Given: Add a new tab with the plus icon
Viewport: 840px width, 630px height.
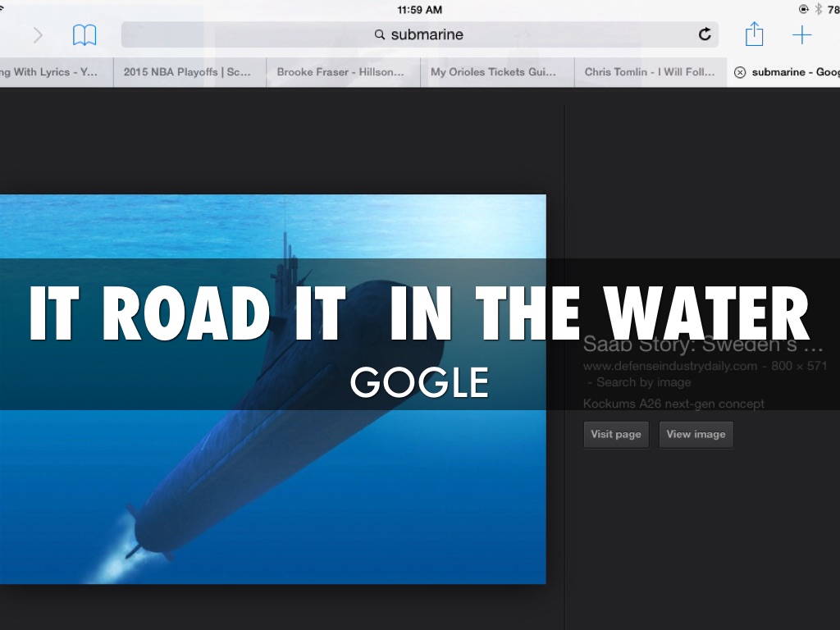Looking at the screenshot, I should click(801, 34).
